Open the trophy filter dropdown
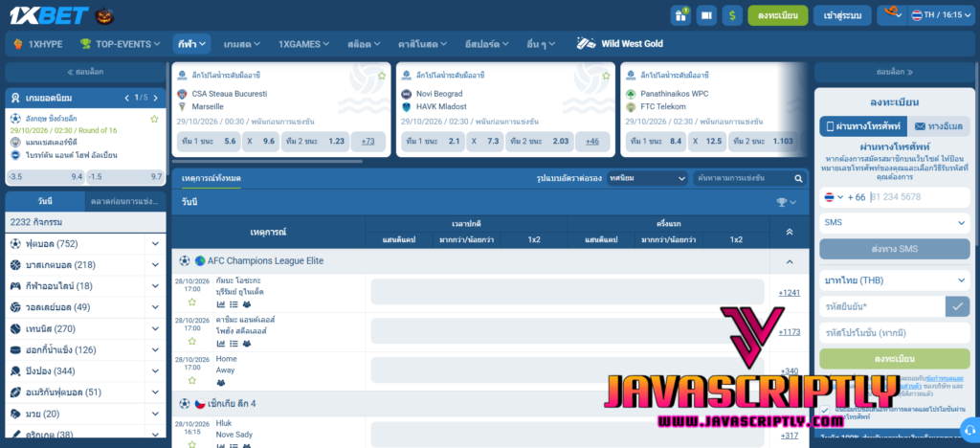This screenshot has height=448, width=980. coord(787,202)
